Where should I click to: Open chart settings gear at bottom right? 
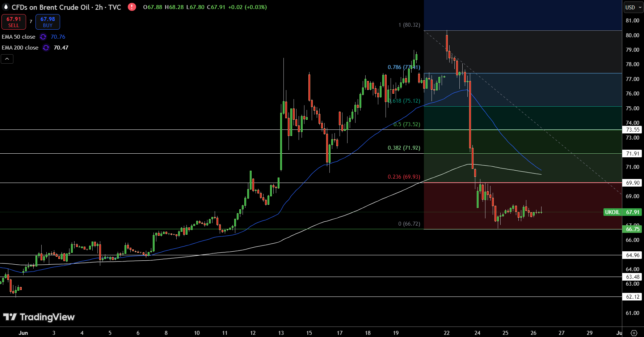(634, 333)
